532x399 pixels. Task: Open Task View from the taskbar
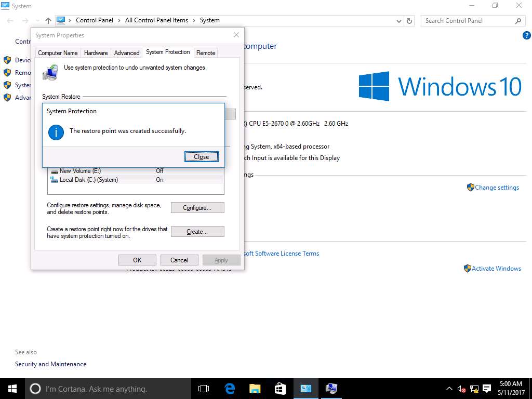point(204,389)
